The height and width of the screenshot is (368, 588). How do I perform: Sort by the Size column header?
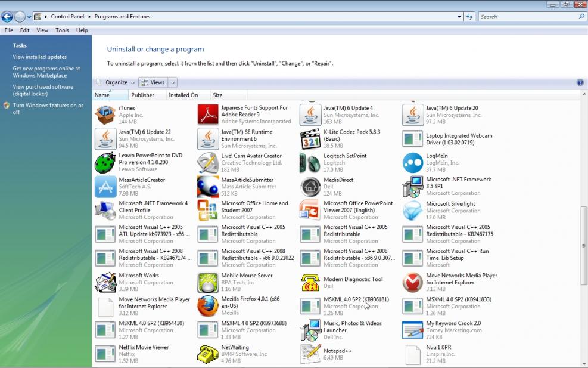(x=228, y=95)
